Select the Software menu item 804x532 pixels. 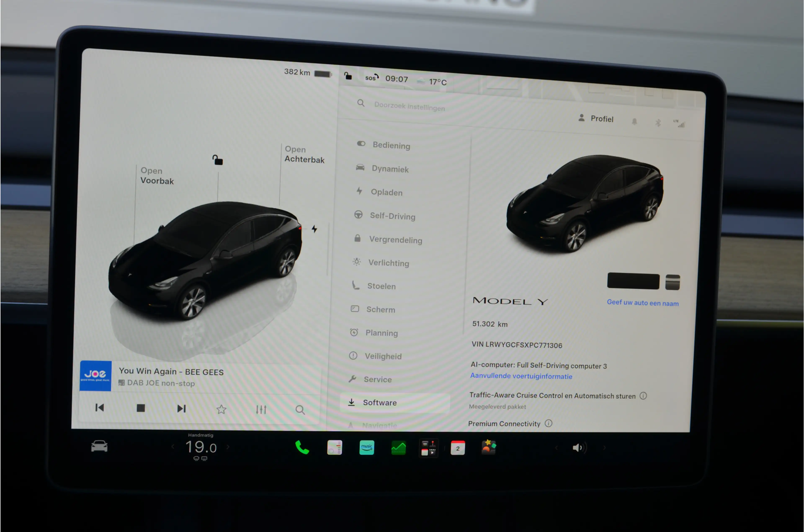tap(395, 402)
